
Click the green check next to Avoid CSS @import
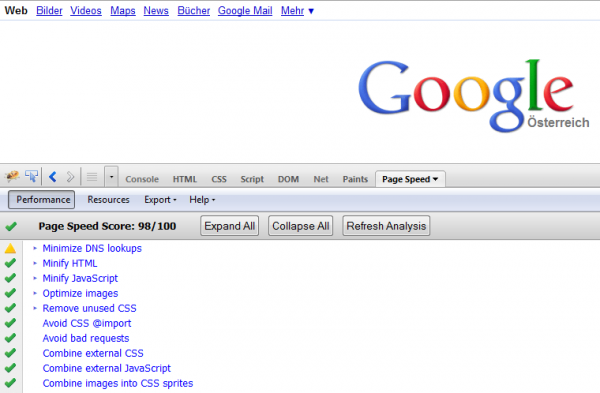[x=10, y=323]
